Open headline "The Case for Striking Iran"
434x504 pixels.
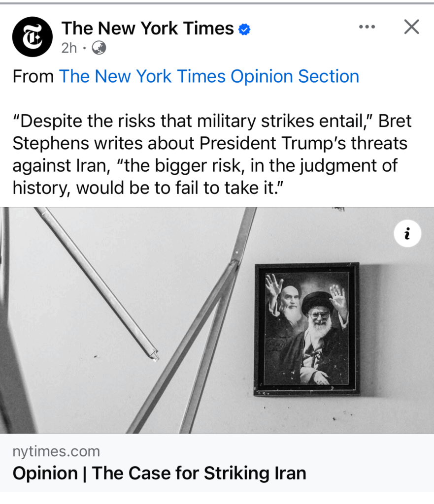(199, 473)
